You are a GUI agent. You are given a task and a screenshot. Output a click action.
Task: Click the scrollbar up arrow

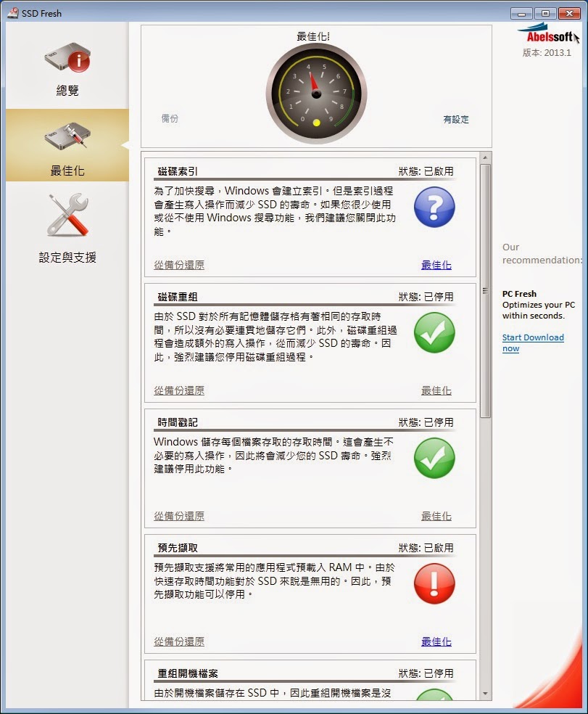pos(485,157)
